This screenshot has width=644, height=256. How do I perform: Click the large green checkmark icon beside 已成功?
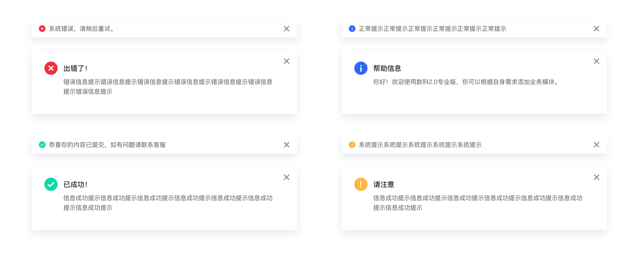point(51,185)
